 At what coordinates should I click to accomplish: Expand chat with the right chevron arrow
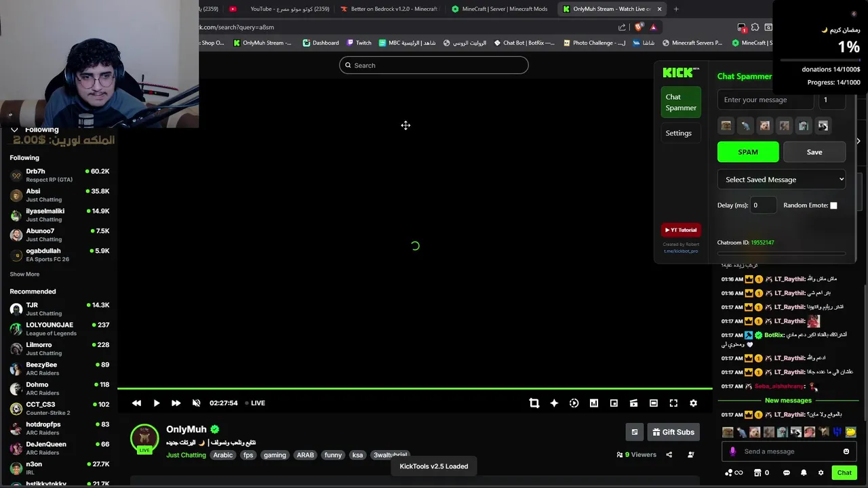(859, 141)
